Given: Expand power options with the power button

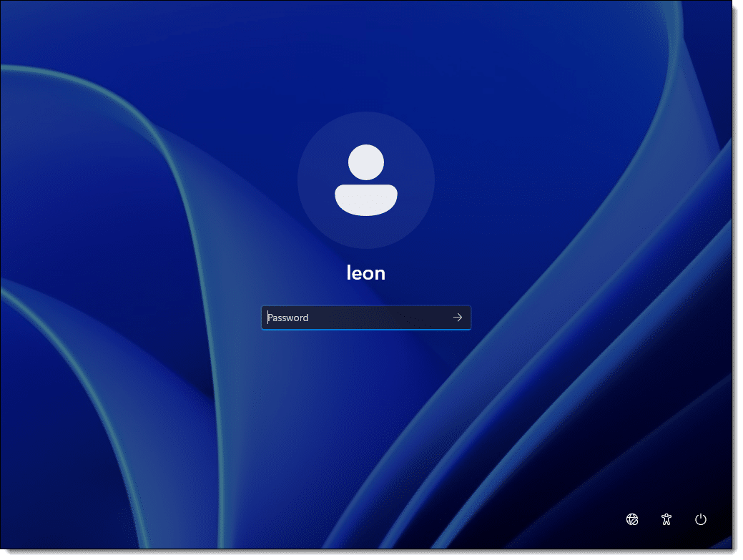Looking at the screenshot, I should click(700, 519).
